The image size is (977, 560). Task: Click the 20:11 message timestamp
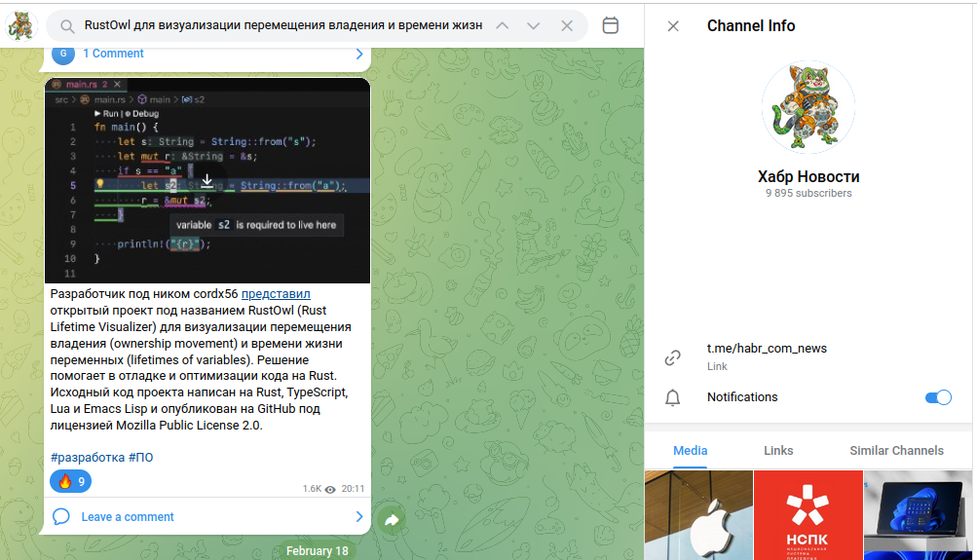coord(353,489)
